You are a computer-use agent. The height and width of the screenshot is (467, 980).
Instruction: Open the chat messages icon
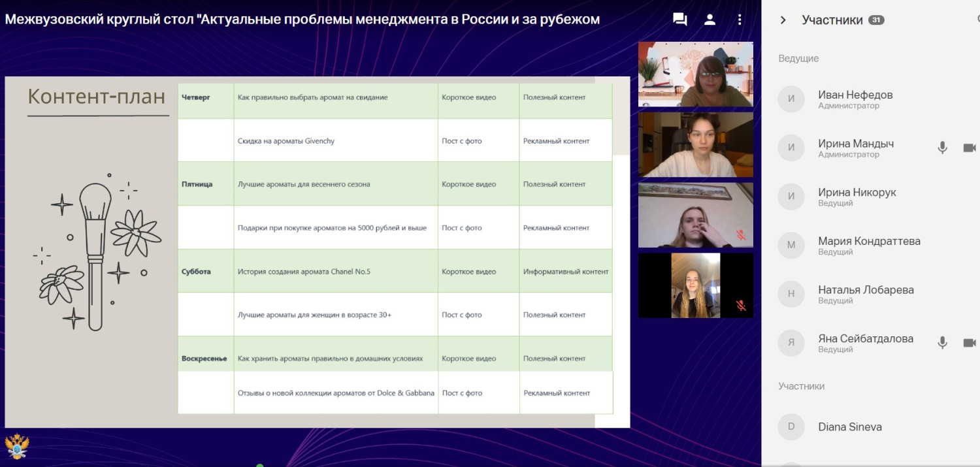click(x=680, y=20)
